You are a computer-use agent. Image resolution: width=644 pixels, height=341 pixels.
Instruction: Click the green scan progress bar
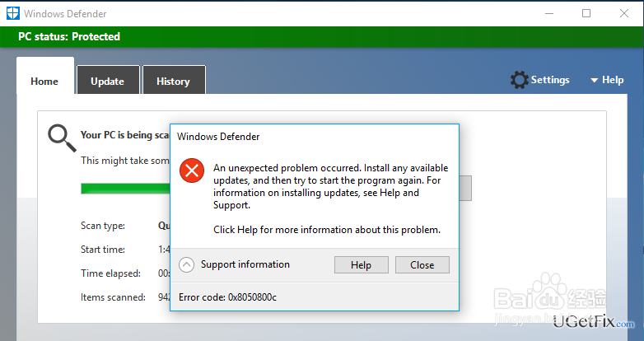(x=124, y=189)
